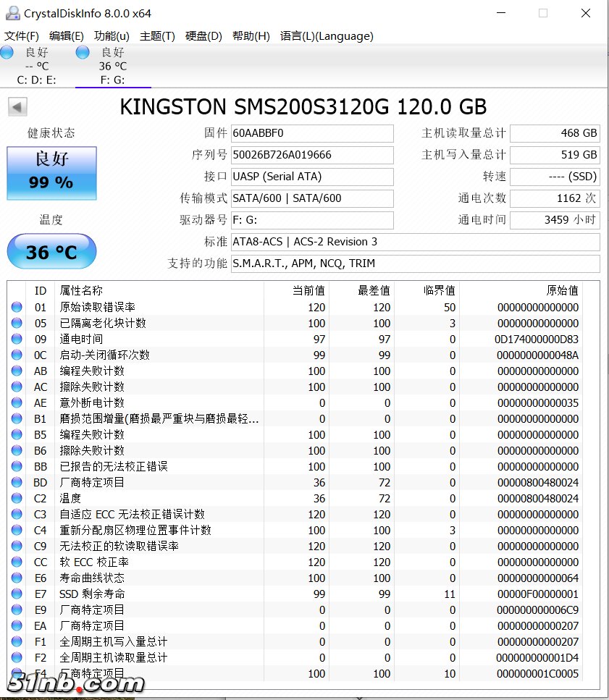Open the 主题(T) menu
This screenshot has height=700, width=609.
(157, 36)
